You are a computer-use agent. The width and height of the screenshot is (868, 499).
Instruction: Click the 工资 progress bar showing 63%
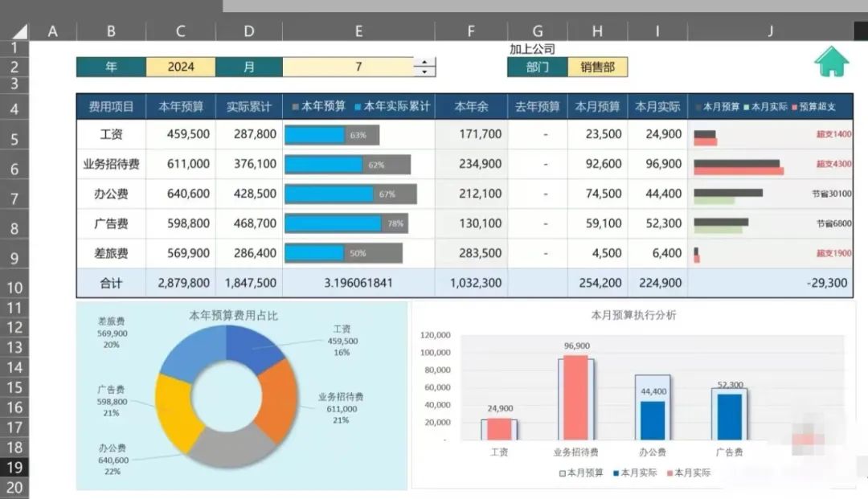pos(331,135)
